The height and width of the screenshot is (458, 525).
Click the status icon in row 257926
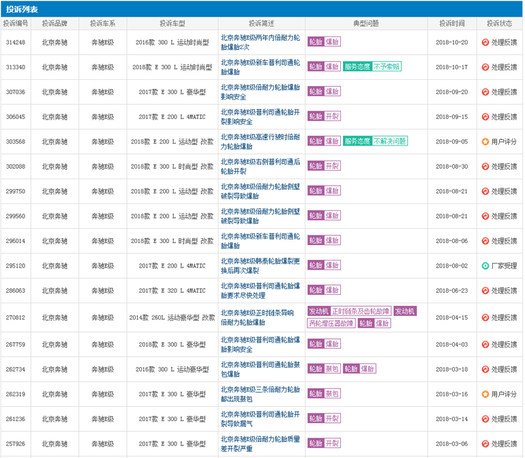485,444
